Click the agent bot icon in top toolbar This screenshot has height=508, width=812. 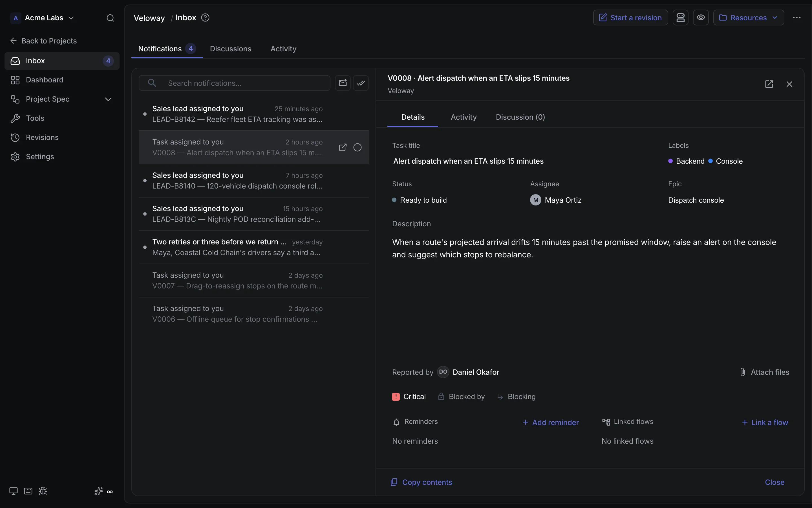680,17
